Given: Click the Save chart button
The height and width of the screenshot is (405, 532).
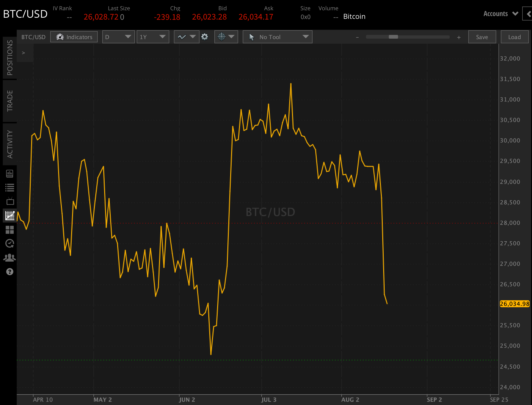Looking at the screenshot, I should point(482,37).
